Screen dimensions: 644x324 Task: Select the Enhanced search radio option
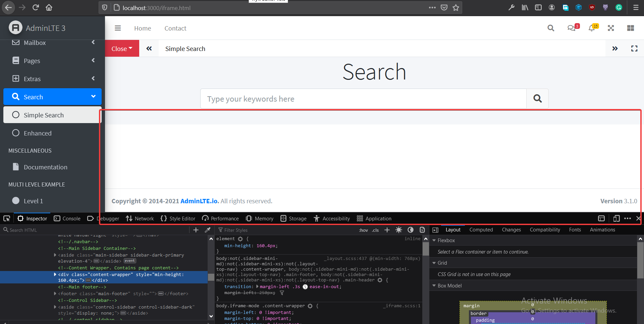[x=15, y=133]
